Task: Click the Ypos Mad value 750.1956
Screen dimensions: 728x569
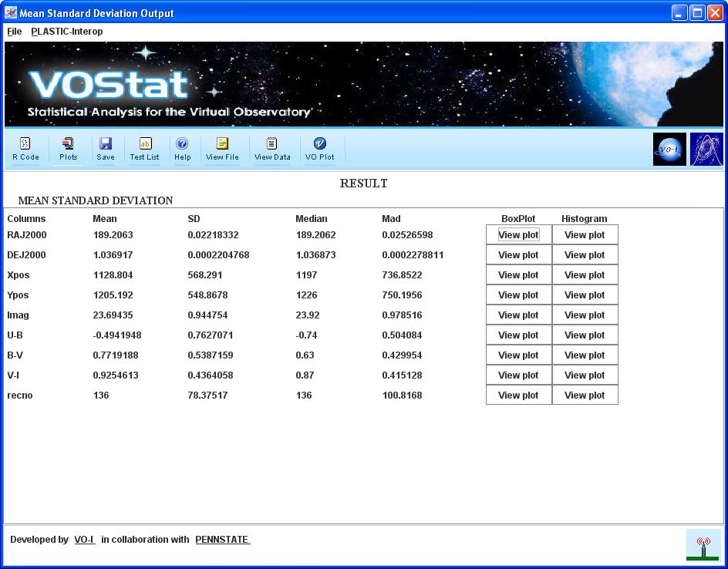Action: coord(402,295)
